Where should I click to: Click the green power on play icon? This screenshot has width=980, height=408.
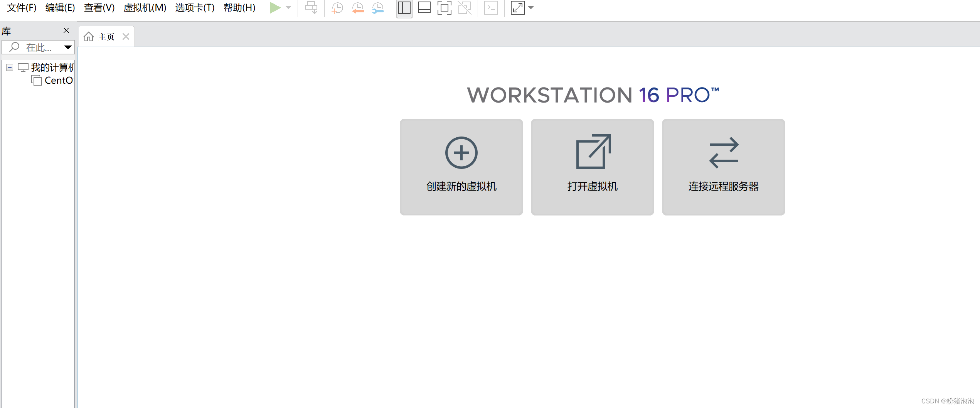(x=275, y=8)
